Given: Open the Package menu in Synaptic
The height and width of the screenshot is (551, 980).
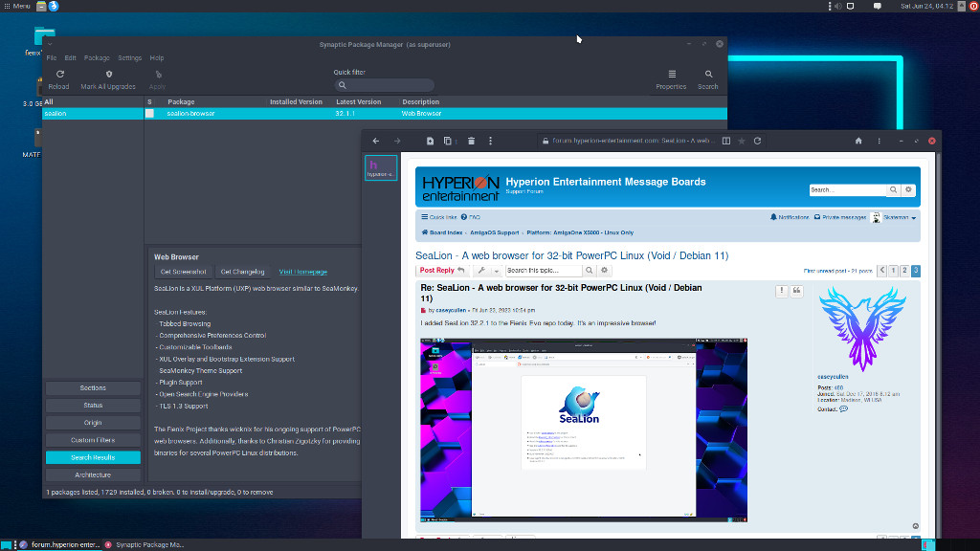Looking at the screenshot, I should [97, 58].
